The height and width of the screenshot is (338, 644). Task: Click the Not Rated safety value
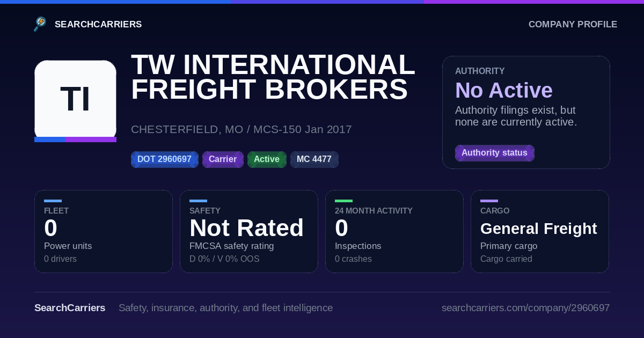pyautogui.click(x=246, y=228)
